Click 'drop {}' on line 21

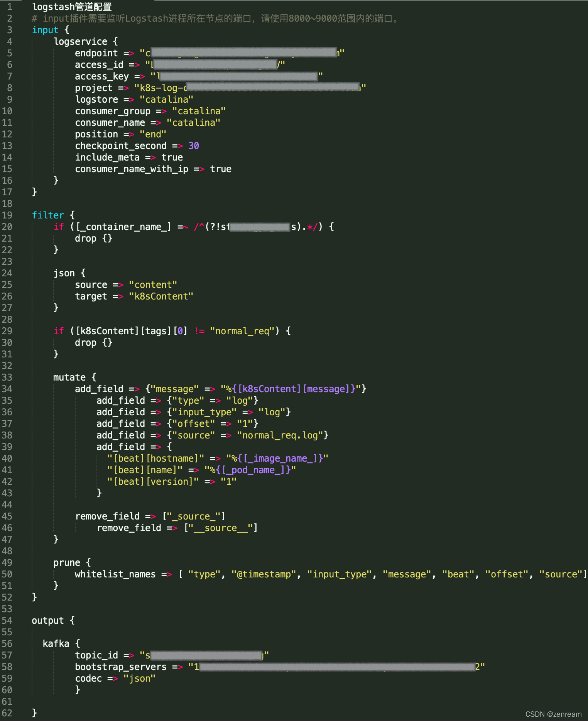(x=94, y=239)
